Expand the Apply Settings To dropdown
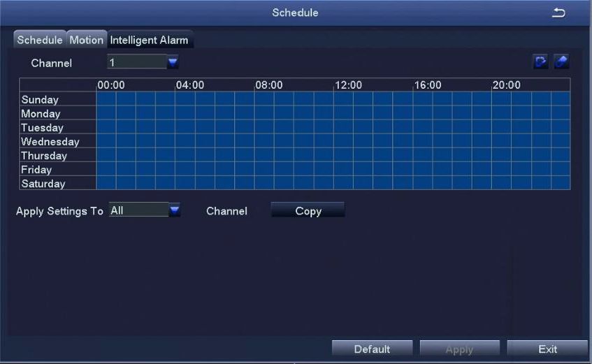 click(174, 210)
